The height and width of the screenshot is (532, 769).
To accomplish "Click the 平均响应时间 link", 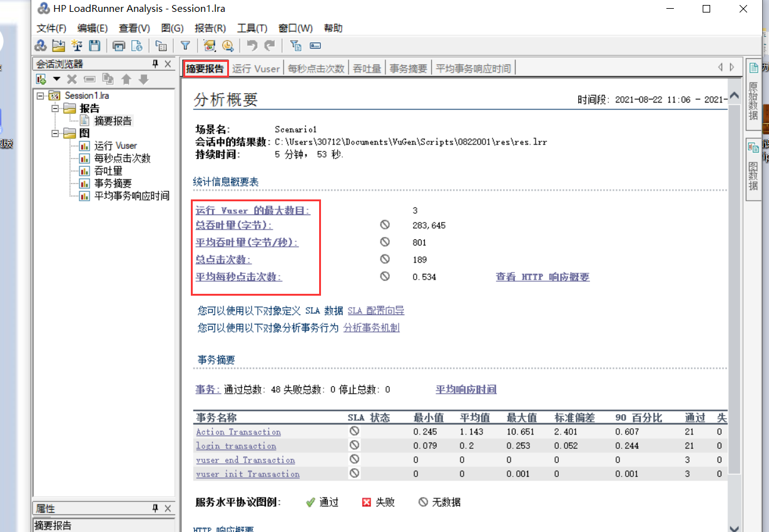I will point(466,389).
